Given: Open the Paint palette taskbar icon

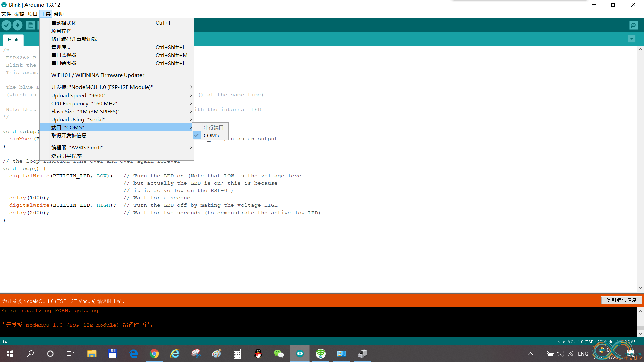Looking at the screenshot, I should pyautogui.click(x=217, y=354).
